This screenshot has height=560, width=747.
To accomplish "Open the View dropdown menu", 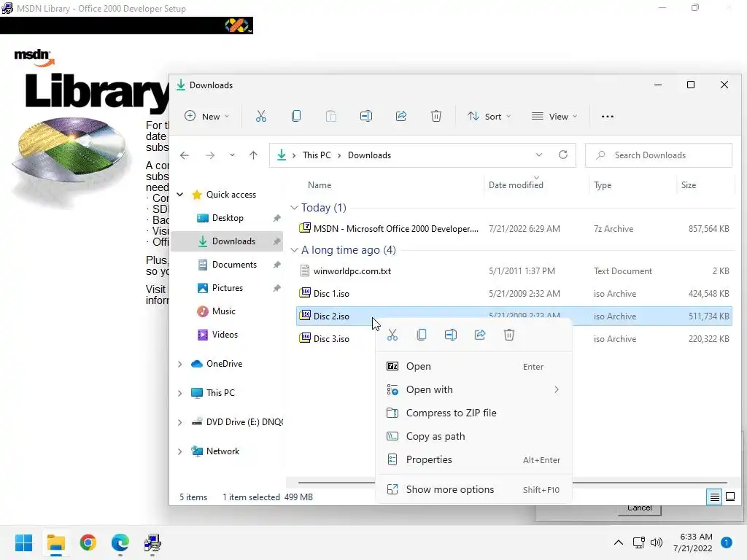I will tap(554, 116).
